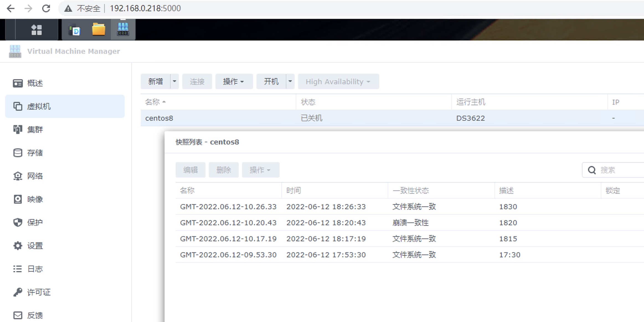Click description 1815 cell
Viewport: 644px width, 322px height.
[x=508, y=239]
